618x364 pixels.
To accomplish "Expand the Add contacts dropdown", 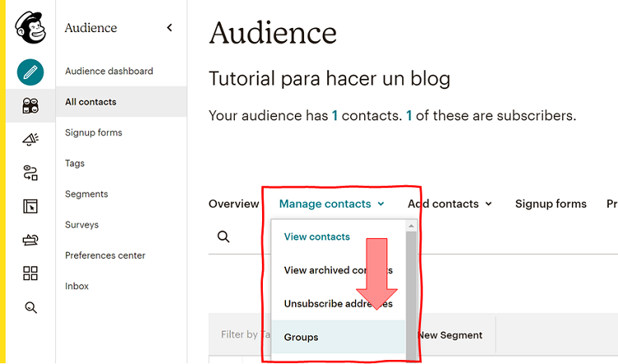I will [x=449, y=204].
